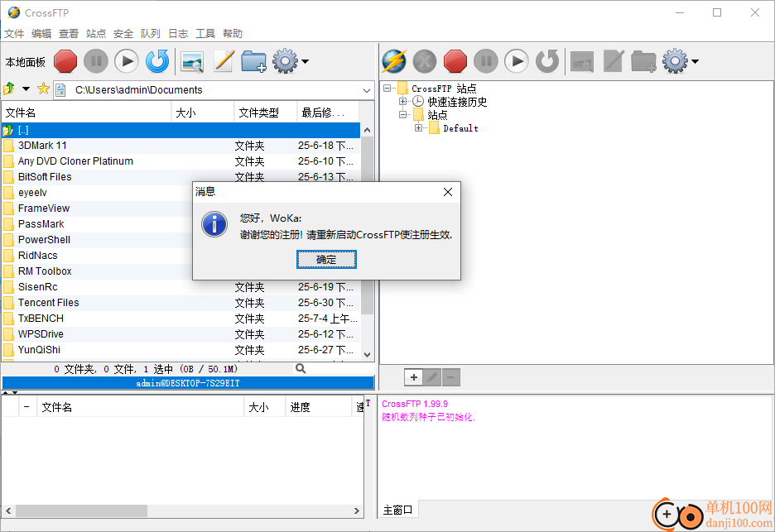Add a new site with plus button
Image resolution: width=775 pixels, height=532 pixels.
click(414, 377)
